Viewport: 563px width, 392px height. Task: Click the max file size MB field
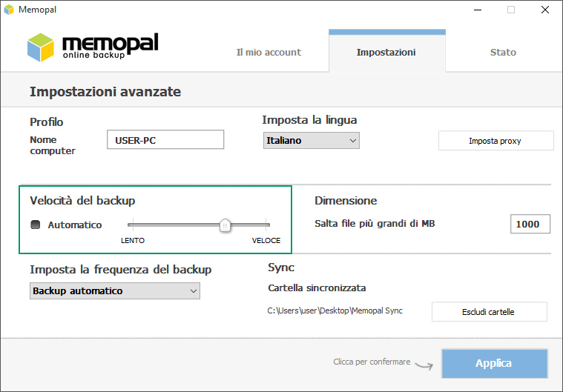530,224
